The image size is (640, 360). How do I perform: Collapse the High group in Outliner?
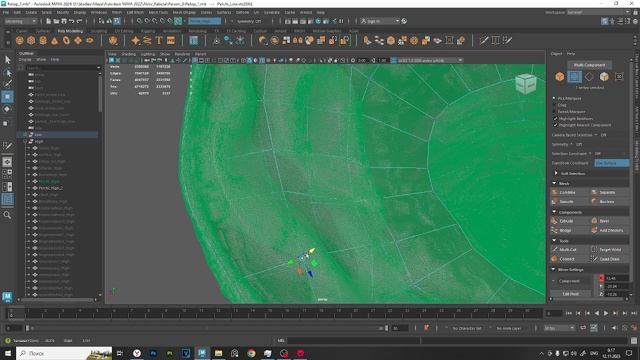click(x=25, y=141)
